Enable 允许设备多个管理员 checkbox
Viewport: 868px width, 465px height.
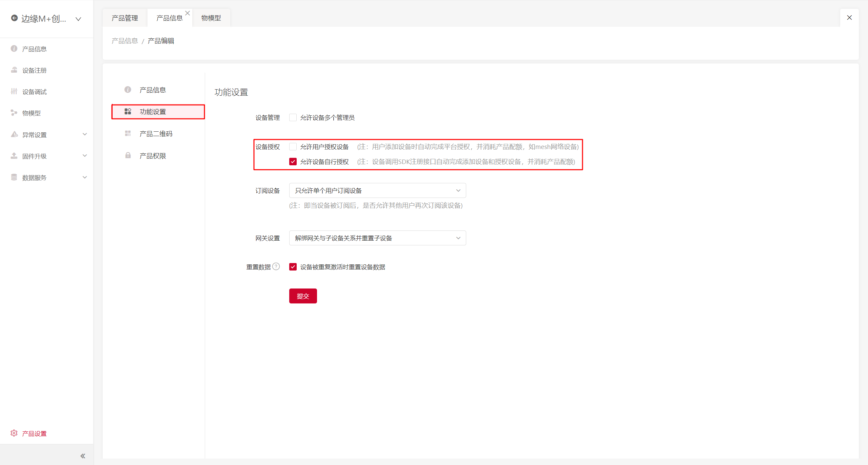click(293, 117)
